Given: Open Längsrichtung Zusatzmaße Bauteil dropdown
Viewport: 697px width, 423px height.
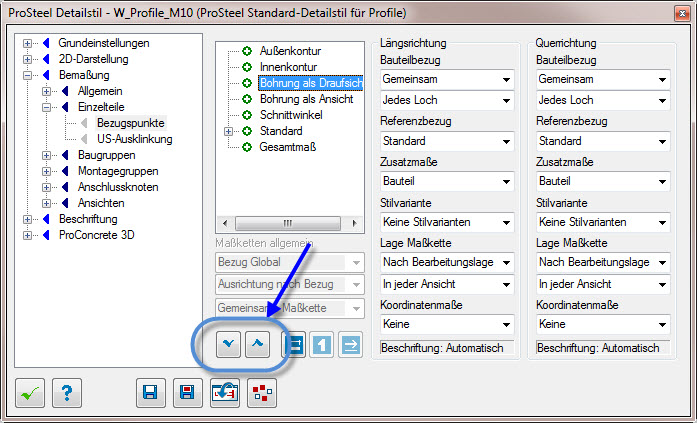Looking at the screenshot, I should pyautogui.click(x=447, y=181).
